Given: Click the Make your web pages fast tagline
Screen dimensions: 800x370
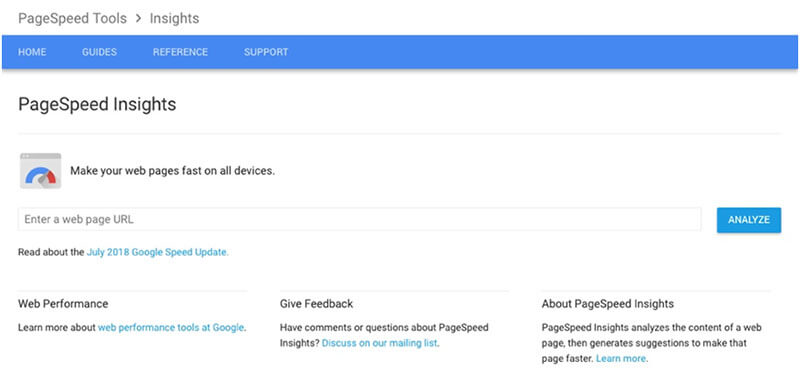Looking at the screenshot, I should tap(172, 171).
